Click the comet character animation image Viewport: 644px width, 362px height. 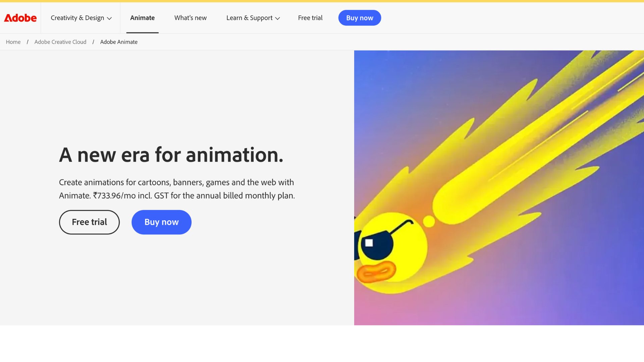point(499,188)
